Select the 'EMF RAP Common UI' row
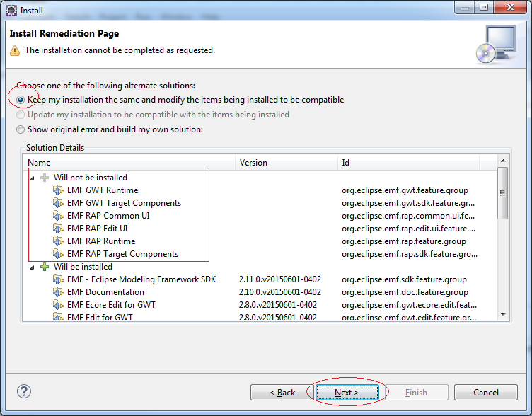The height and width of the screenshot is (416, 532). pyautogui.click(x=260, y=216)
